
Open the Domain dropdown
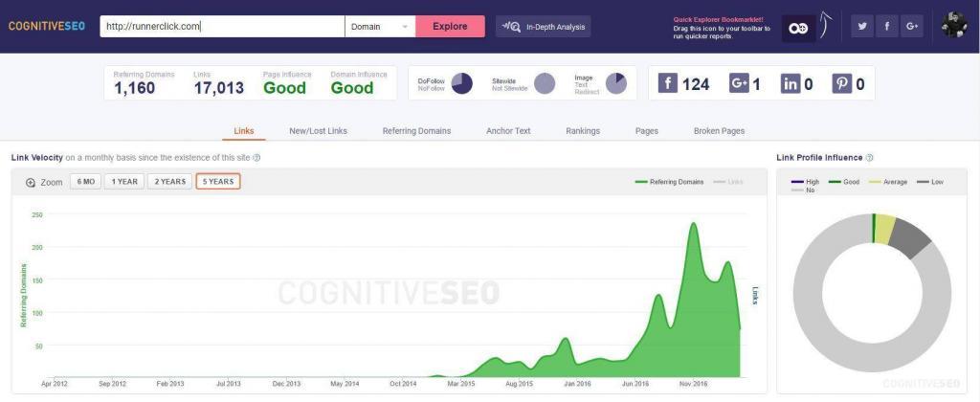380,26
